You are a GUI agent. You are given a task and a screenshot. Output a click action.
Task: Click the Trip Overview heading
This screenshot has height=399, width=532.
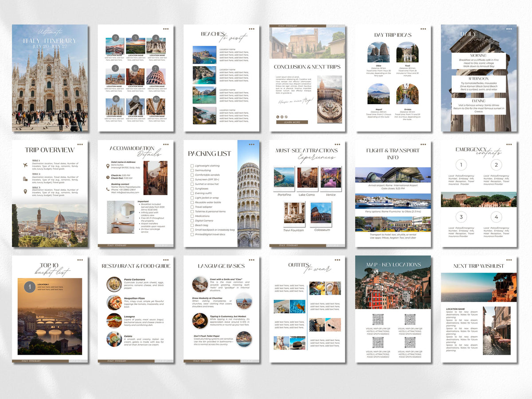(x=50, y=150)
